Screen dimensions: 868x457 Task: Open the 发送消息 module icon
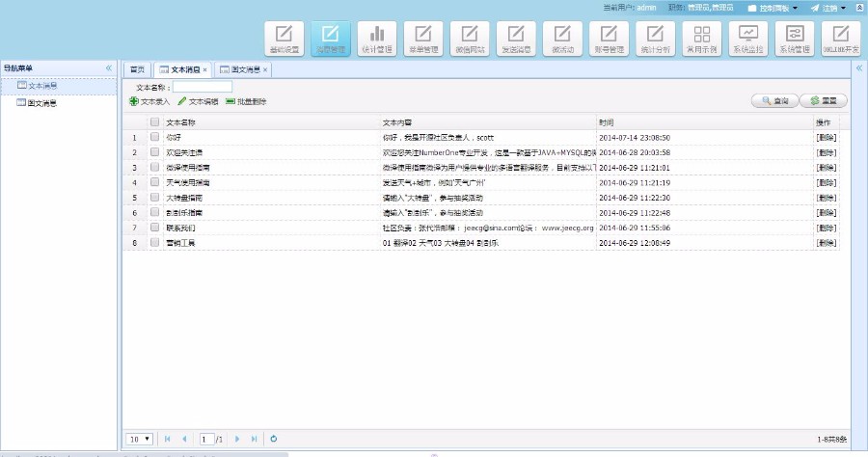coord(517,39)
